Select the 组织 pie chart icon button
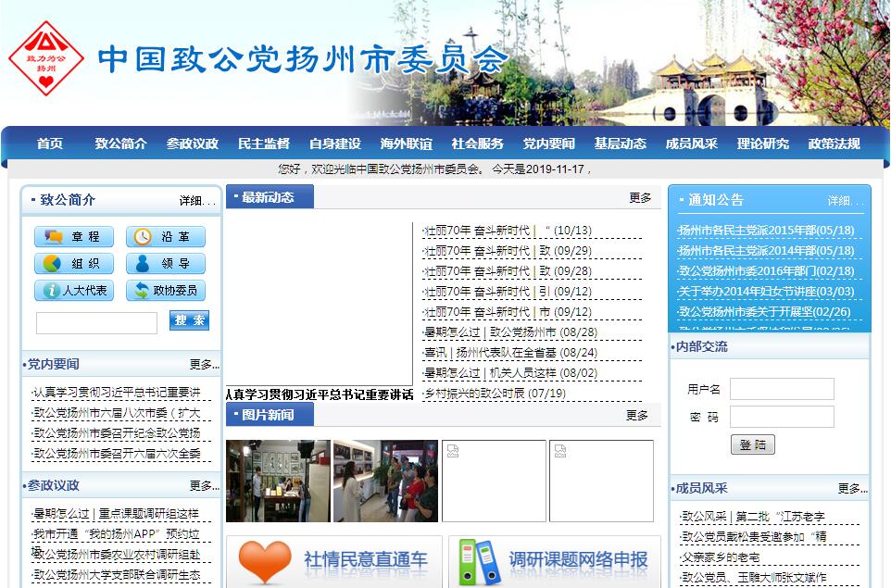This screenshot has height=588, width=891. (x=73, y=264)
